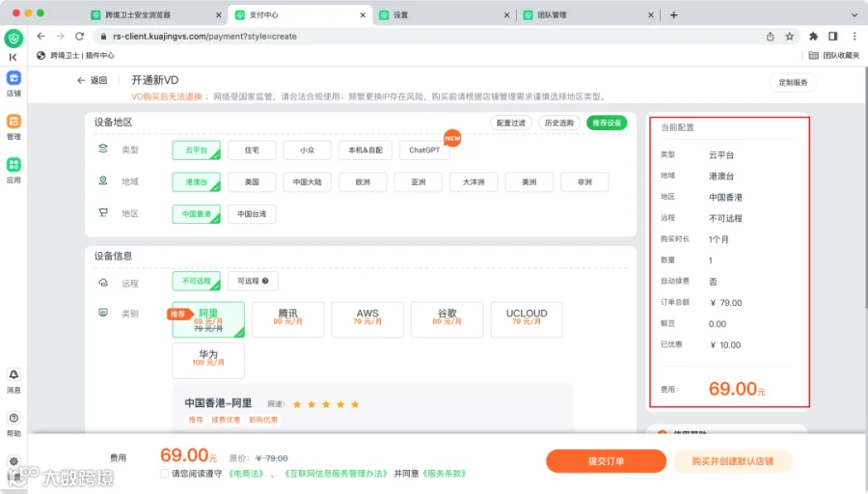Select 云平台 type option
This screenshot has width=868, height=494.
pyautogui.click(x=196, y=151)
